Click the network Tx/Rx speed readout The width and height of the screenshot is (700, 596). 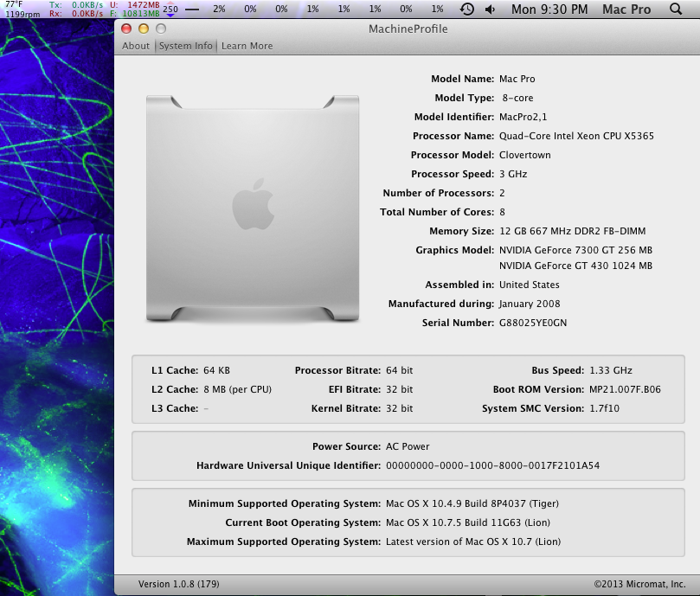[76, 10]
